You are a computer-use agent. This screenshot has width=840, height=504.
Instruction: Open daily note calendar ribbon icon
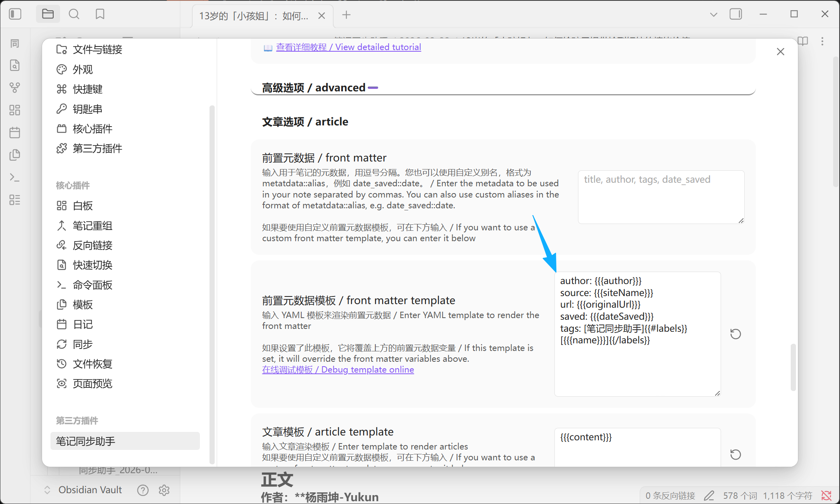pyautogui.click(x=15, y=133)
